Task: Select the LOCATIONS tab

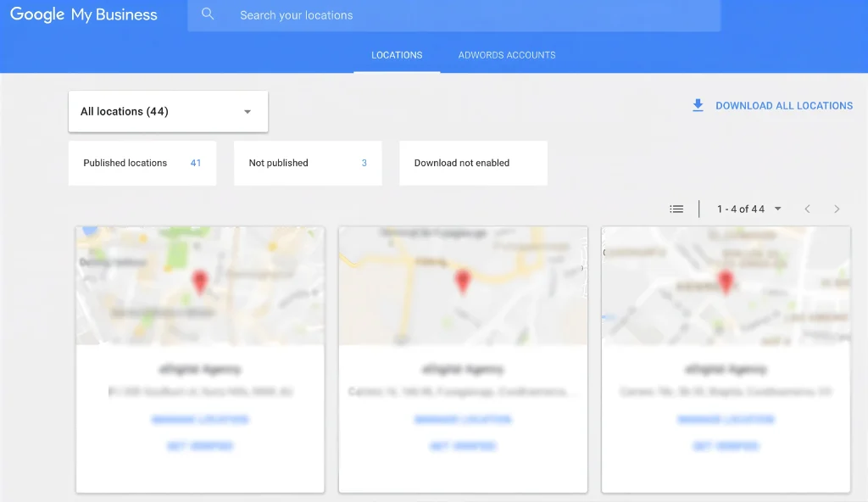Action: [x=396, y=54]
